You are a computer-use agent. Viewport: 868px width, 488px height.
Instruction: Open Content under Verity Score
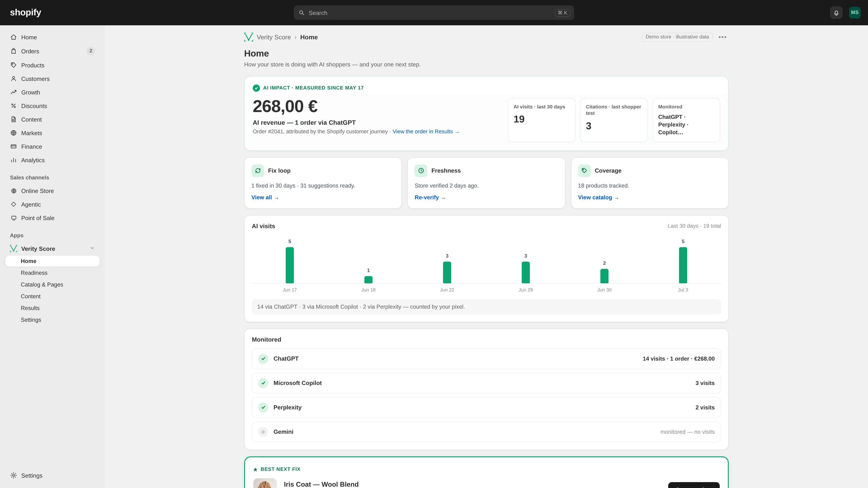coord(31,296)
